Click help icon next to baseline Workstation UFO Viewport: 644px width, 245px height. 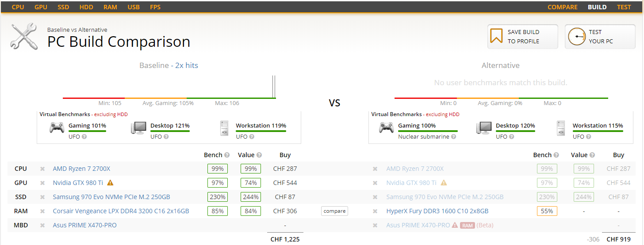coord(251,137)
